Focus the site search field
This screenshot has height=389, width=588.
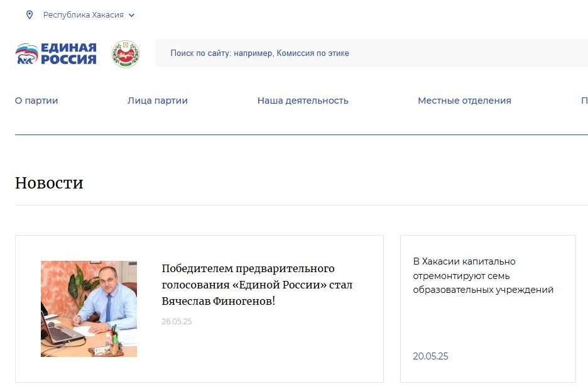pos(371,53)
